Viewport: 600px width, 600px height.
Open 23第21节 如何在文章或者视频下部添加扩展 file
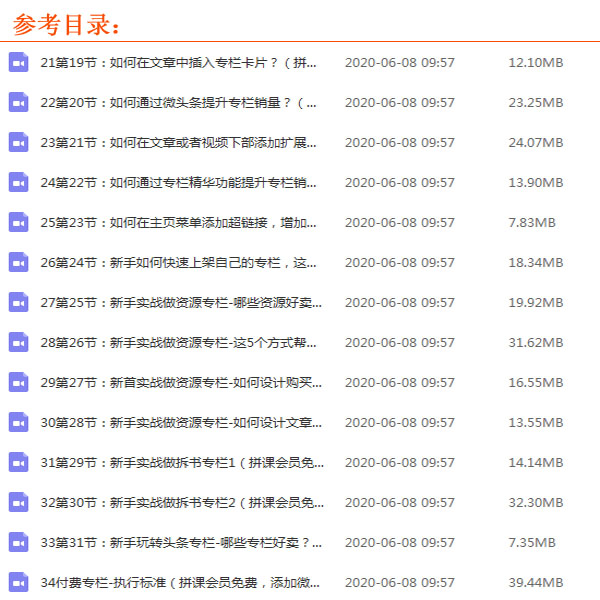(180, 142)
